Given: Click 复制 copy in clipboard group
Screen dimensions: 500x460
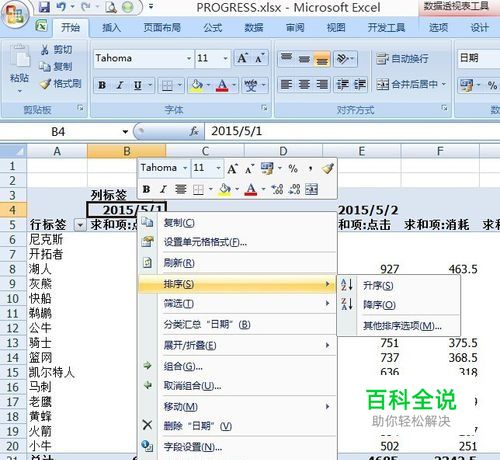Looking at the screenshot, I should pyautogui.click(x=56, y=66).
